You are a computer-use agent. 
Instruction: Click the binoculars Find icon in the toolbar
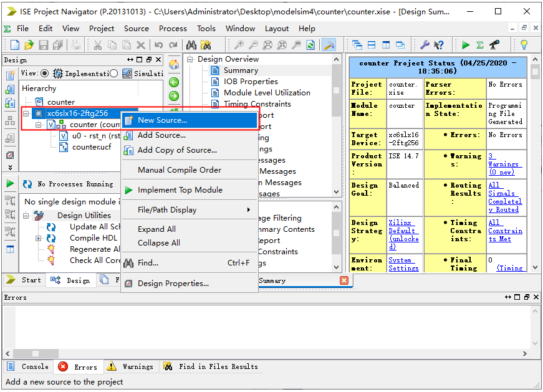pyautogui.click(x=191, y=45)
